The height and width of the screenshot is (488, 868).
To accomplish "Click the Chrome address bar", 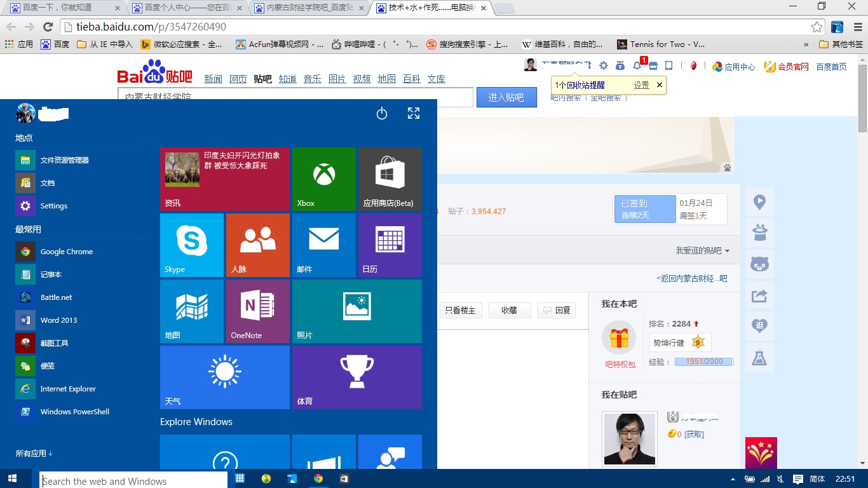I will point(443,27).
